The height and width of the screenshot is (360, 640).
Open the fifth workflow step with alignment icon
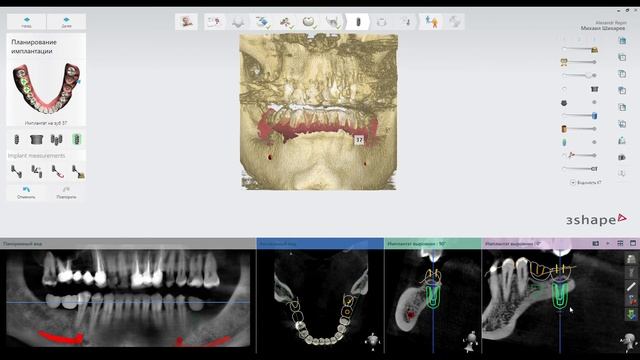pyautogui.click(x=285, y=22)
